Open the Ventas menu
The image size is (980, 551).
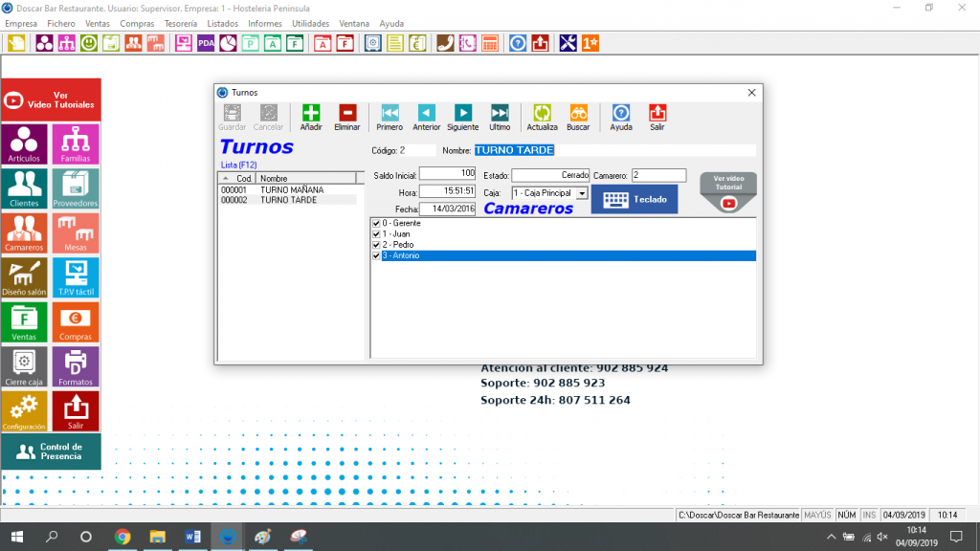98,24
